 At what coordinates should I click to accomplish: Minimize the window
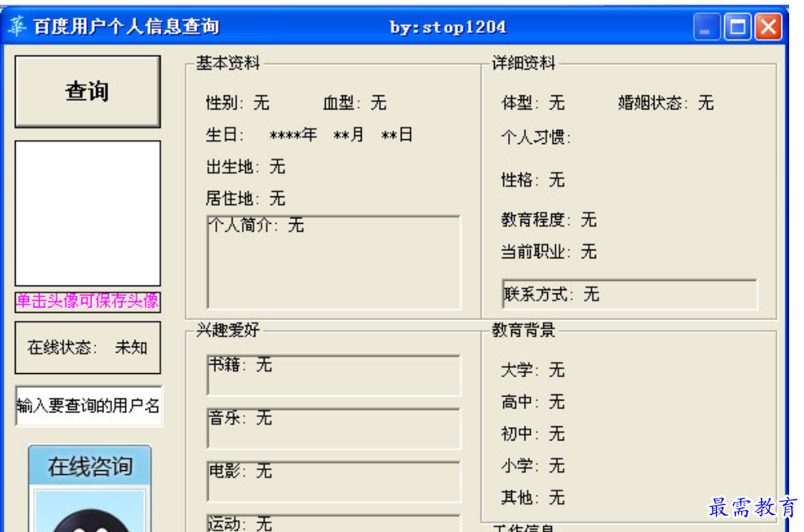[706, 27]
